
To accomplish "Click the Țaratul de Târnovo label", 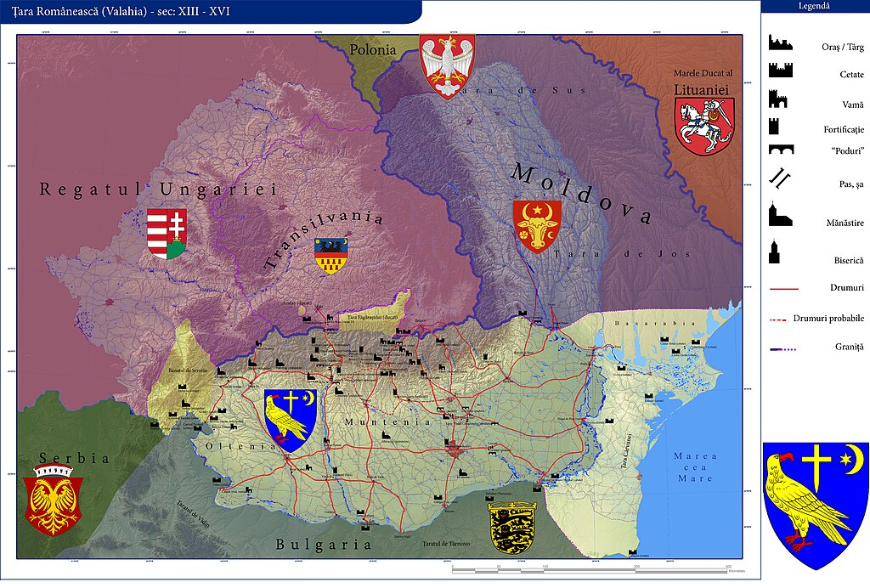I will click(x=445, y=544).
